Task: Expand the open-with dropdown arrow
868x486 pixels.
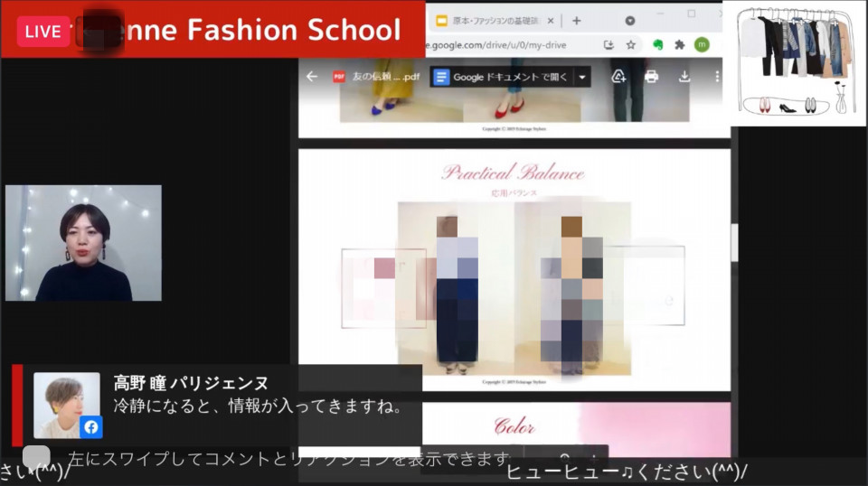Action: click(x=581, y=77)
